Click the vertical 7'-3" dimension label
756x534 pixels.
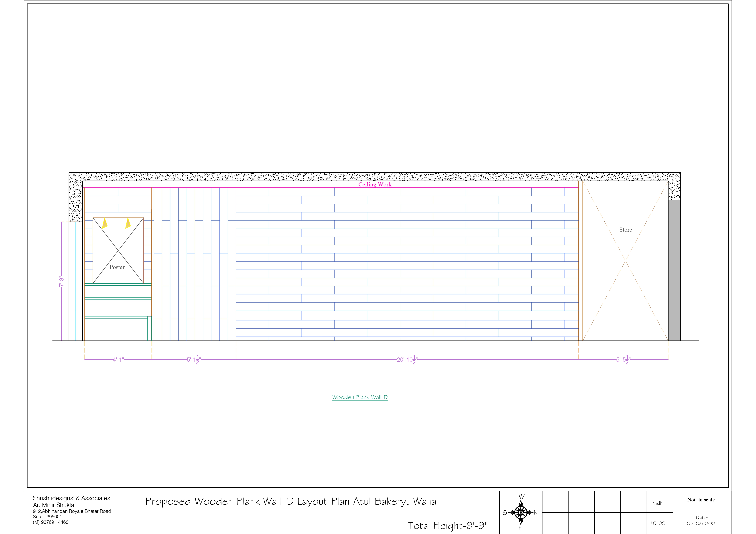click(x=61, y=281)
